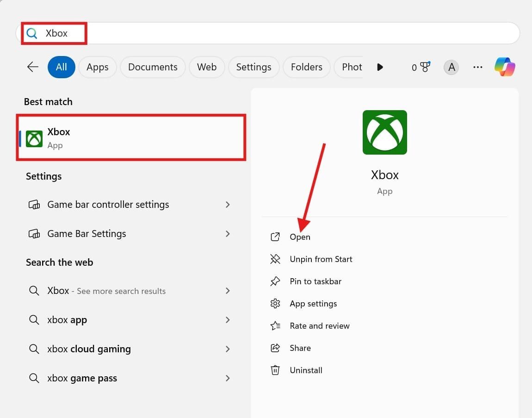Open the three-dot more options menu
This screenshot has width=532, height=418.
(478, 67)
